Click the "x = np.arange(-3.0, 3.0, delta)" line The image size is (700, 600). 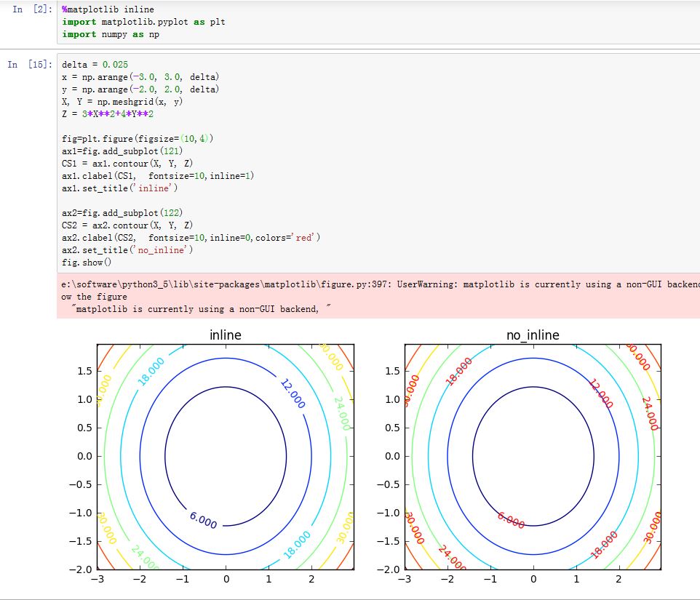[x=140, y=77]
